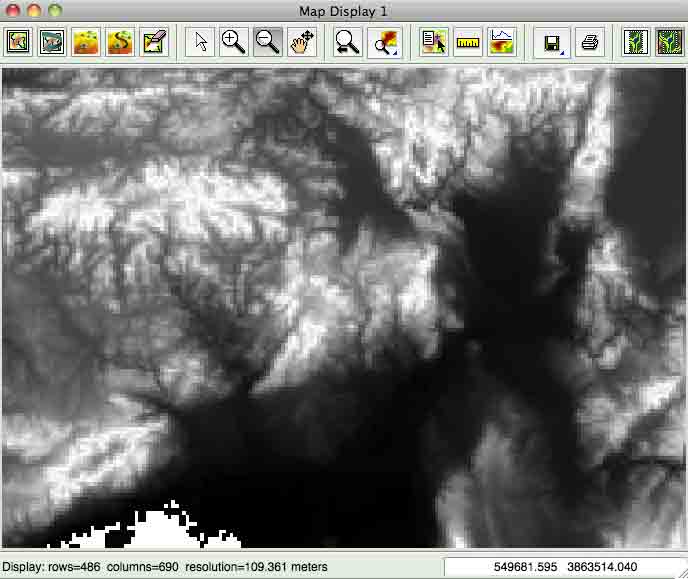688x579 pixels.
Task: Activate the Zoom In magnifier tool
Action: click(x=233, y=42)
